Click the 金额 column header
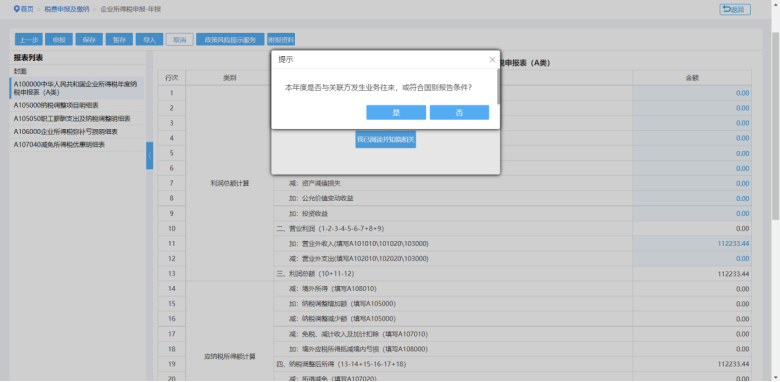The height and width of the screenshot is (382, 780). 692,78
